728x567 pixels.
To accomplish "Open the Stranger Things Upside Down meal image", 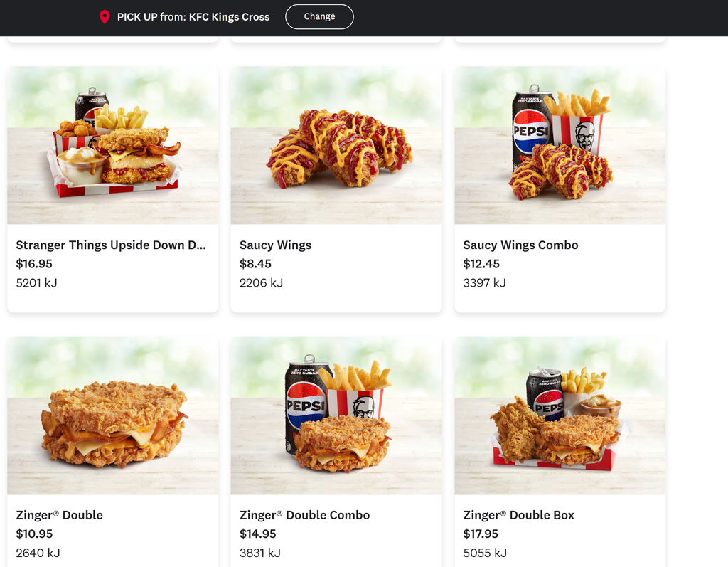I will [x=113, y=145].
